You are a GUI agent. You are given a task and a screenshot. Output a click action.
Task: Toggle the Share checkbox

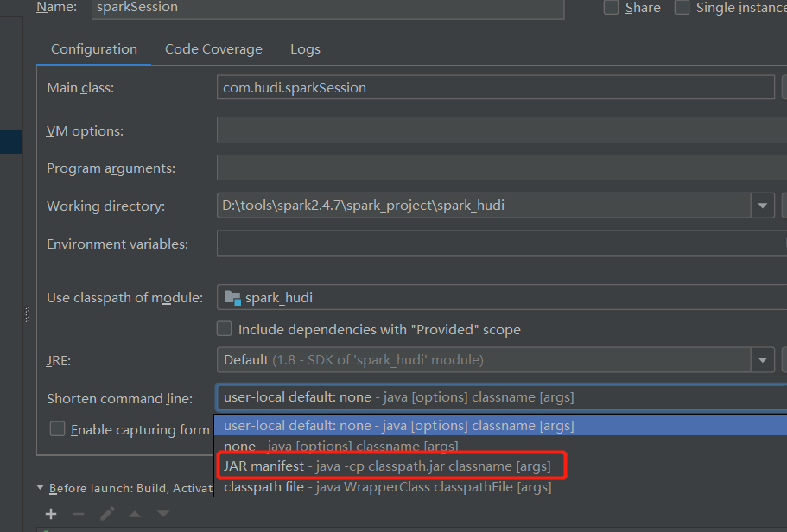(x=611, y=8)
